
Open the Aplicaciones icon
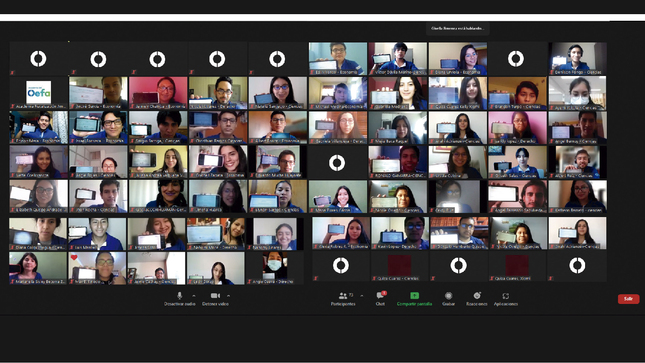coord(506,296)
